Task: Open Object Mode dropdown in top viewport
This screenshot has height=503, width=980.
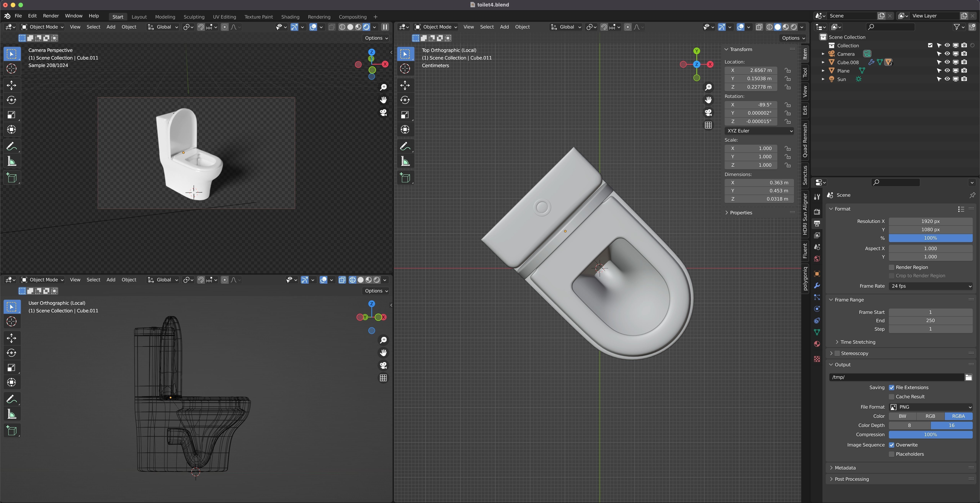Action: [436, 27]
